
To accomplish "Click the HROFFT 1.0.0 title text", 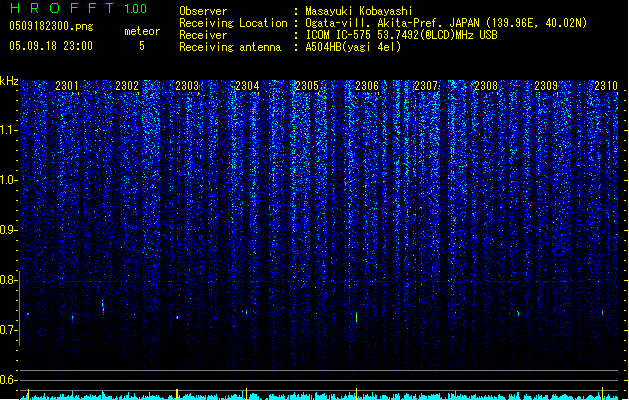I will pyautogui.click(x=79, y=8).
